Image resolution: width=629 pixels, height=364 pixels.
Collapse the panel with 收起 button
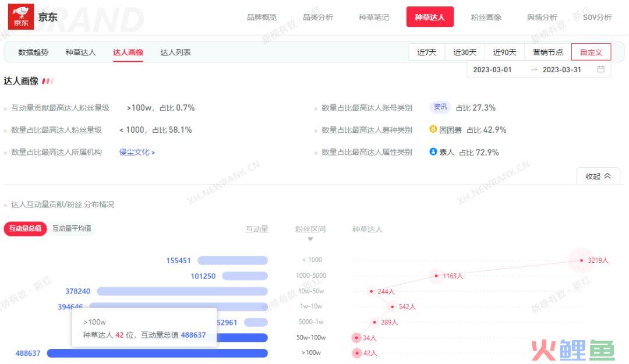click(598, 176)
